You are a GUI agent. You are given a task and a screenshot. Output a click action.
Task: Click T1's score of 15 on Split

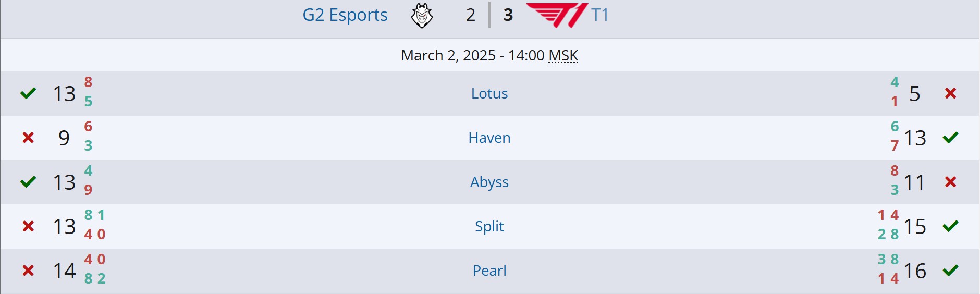[x=914, y=226]
